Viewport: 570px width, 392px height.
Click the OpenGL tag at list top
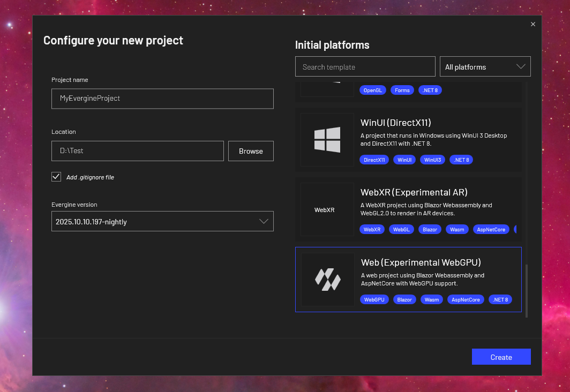click(x=373, y=90)
